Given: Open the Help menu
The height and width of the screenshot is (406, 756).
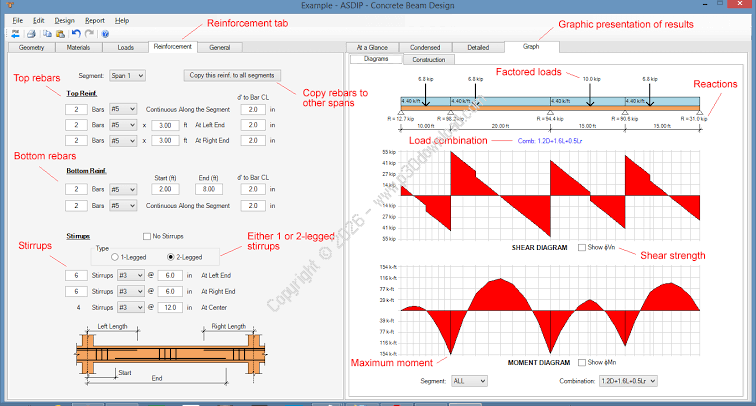Looking at the screenshot, I should point(122,21).
